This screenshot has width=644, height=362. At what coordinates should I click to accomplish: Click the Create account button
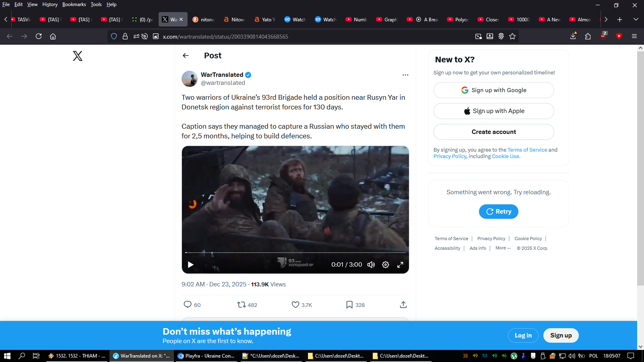coord(494,132)
